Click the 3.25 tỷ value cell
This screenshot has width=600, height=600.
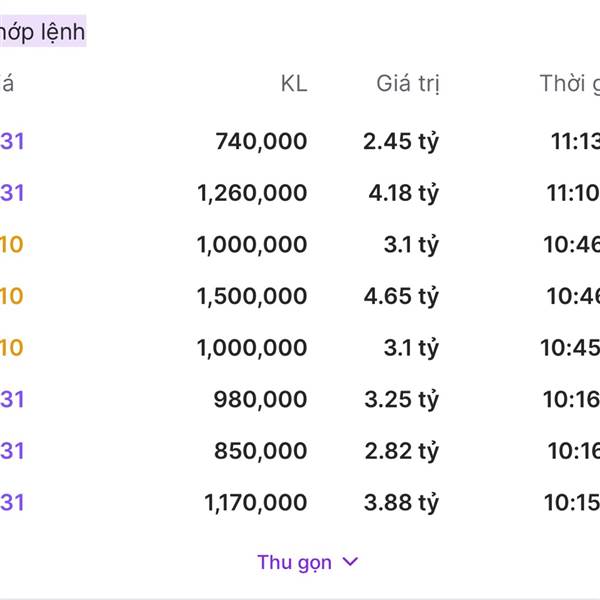coord(401,400)
